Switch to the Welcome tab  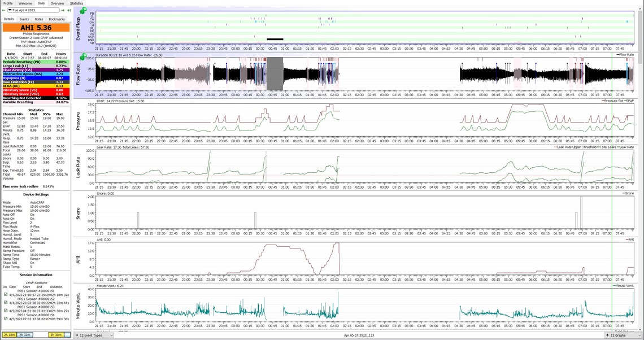pos(25,3)
